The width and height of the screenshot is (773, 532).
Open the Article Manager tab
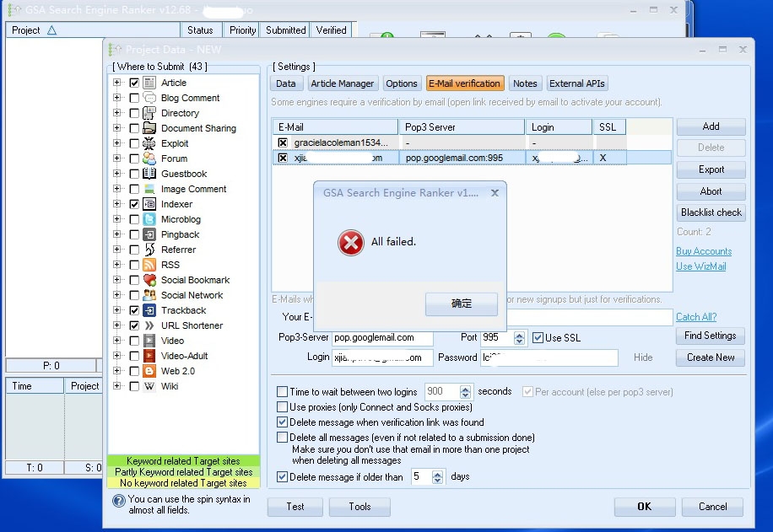pos(342,83)
